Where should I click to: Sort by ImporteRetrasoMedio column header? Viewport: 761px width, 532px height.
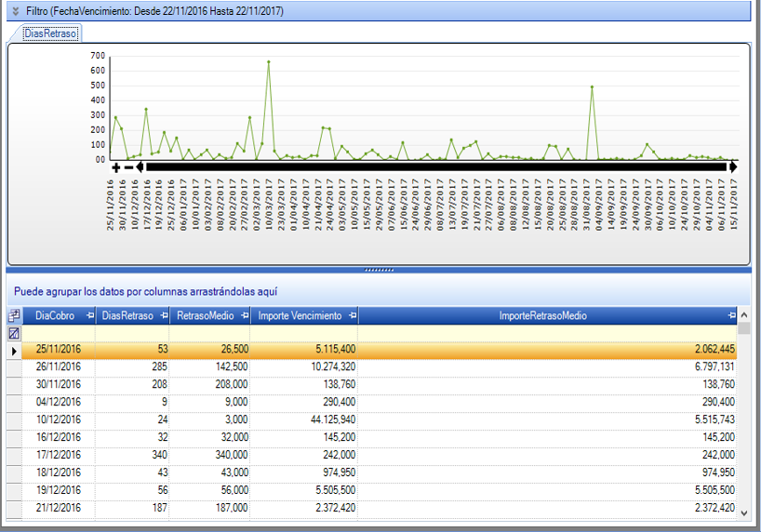tap(542, 316)
